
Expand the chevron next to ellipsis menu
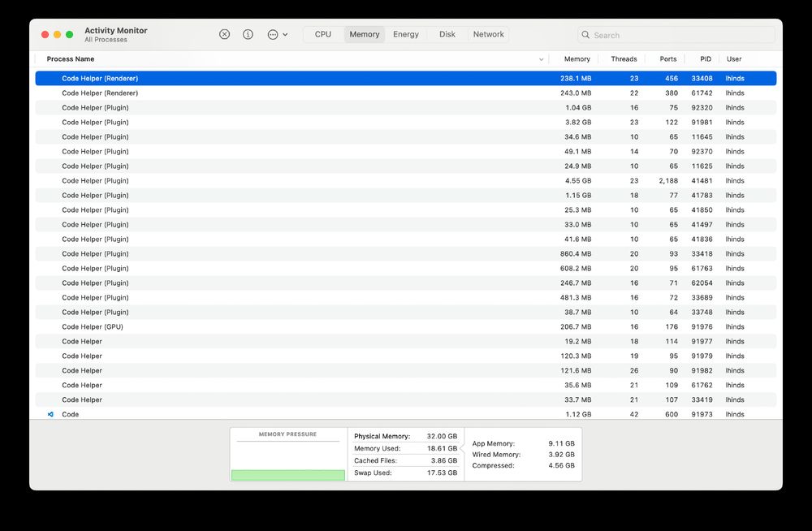click(285, 35)
